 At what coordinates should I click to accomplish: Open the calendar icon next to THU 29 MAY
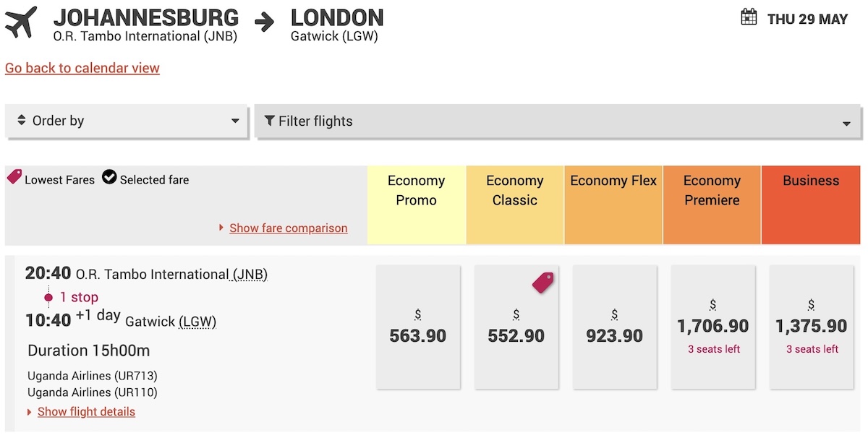pyautogui.click(x=749, y=17)
